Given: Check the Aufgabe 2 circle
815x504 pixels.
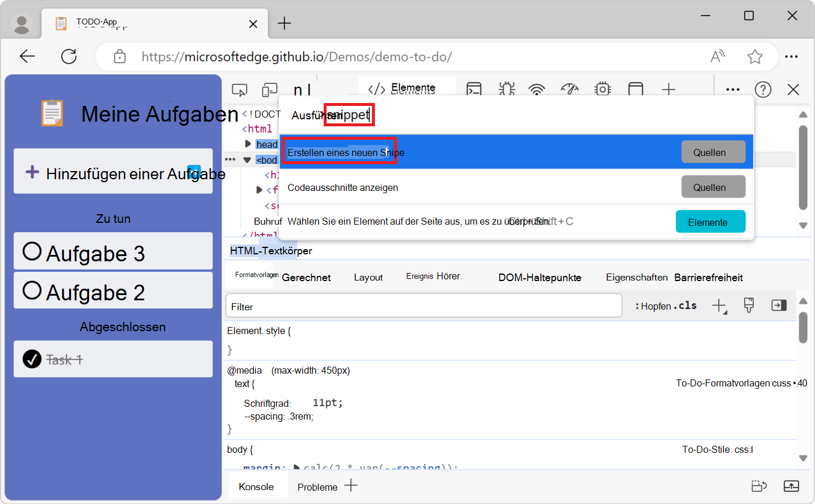Looking at the screenshot, I should click(x=32, y=290).
